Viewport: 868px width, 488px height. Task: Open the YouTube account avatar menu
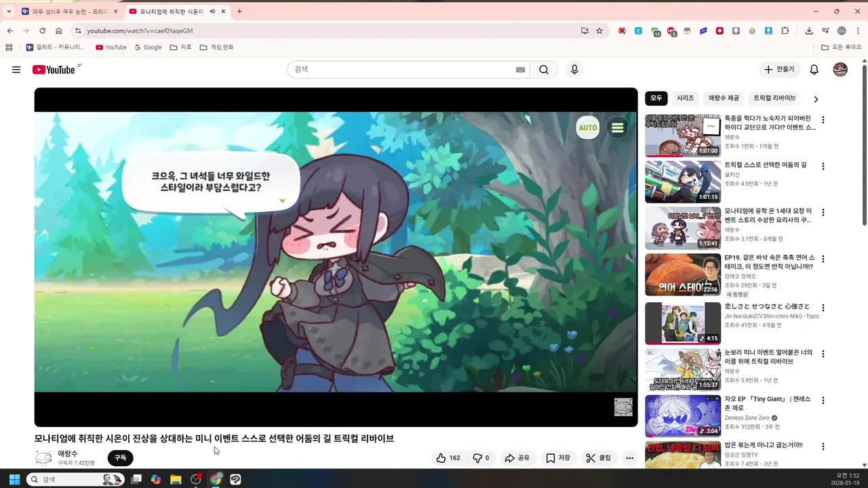840,70
